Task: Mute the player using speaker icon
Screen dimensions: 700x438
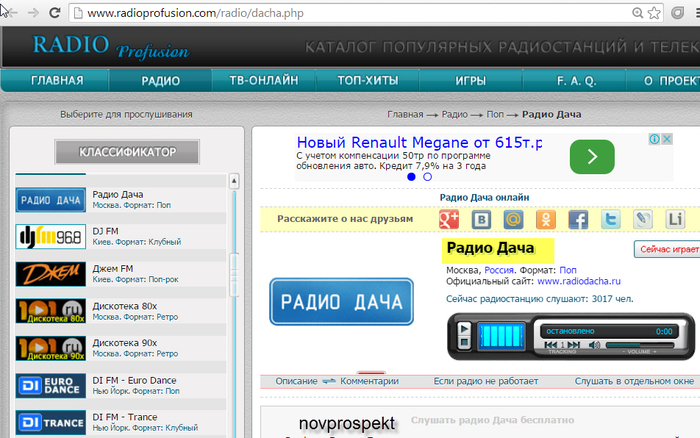Action: point(592,345)
